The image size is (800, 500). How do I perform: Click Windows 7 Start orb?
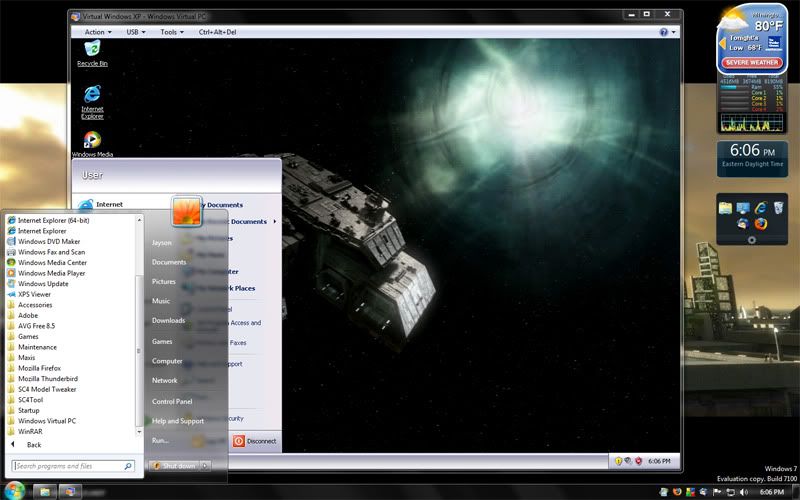tap(14, 491)
